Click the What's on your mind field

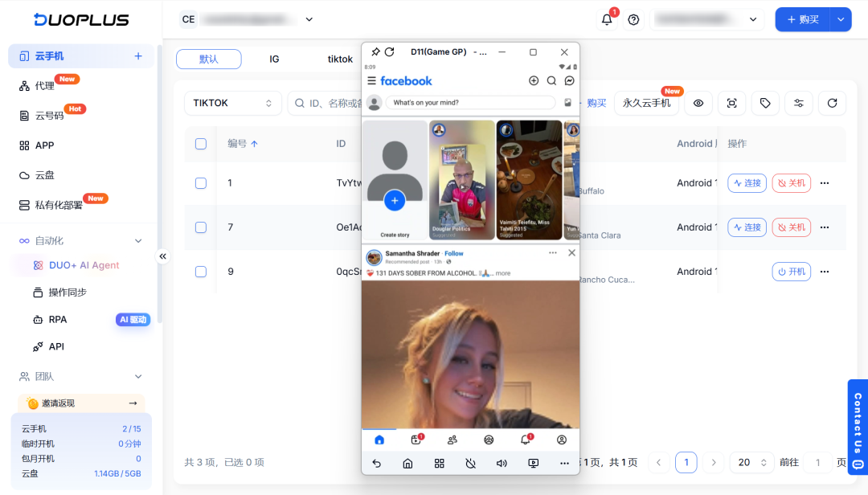470,102
